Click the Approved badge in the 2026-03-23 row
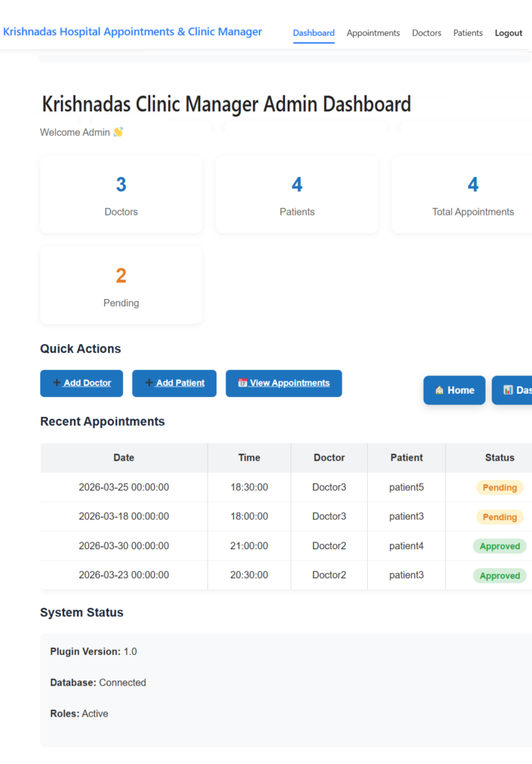The width and height of the screenshot is (532, 764). pos(500,575)
